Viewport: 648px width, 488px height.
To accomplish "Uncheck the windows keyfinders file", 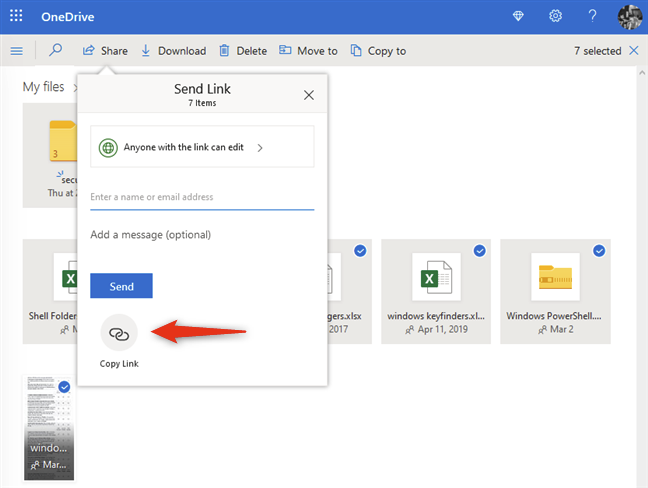I will 479,251.
